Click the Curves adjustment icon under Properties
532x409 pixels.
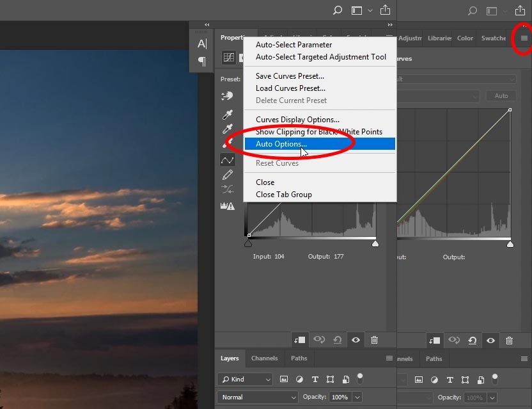point(229,58)
